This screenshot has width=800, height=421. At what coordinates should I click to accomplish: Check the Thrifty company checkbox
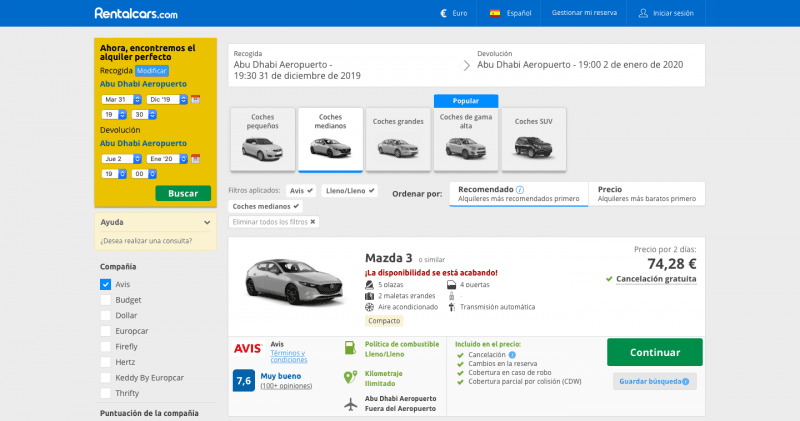point(106,393)
